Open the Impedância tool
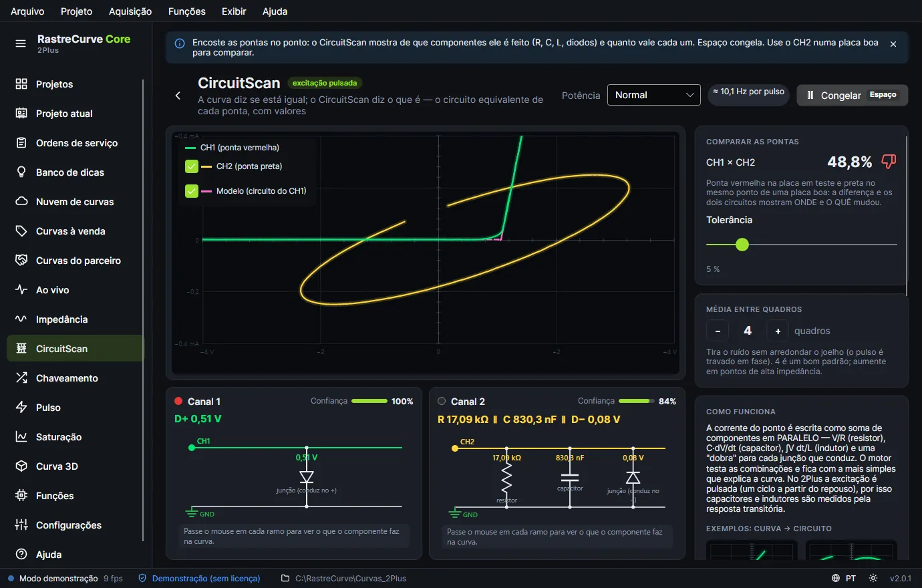This screenshot has width=922, height=588. click(x=75, y=319)
